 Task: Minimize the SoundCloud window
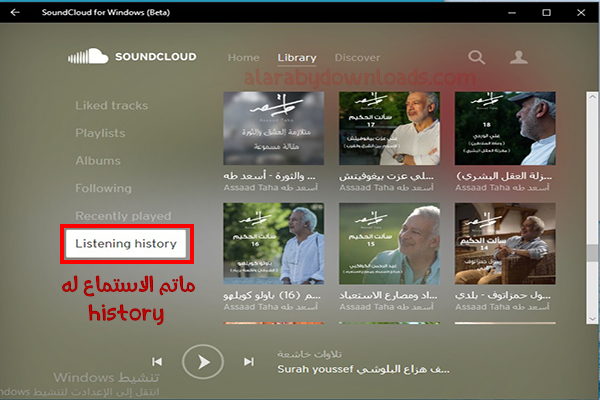click(512, 13)
